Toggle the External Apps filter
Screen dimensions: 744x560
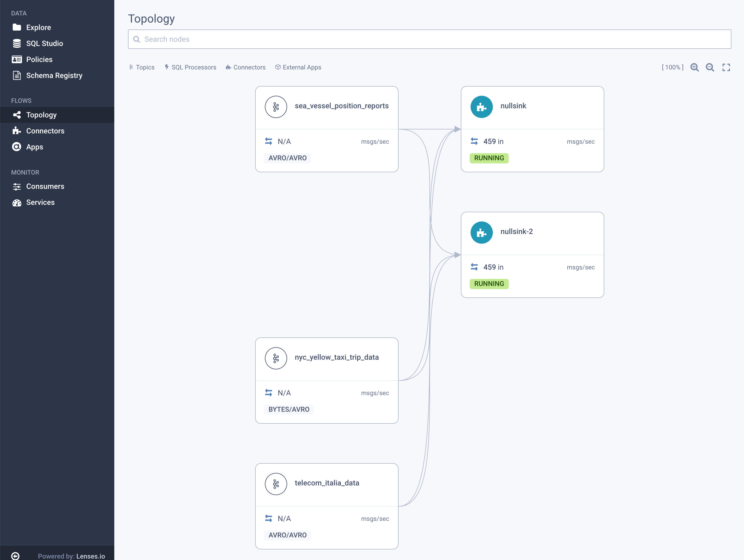point(301,67)
